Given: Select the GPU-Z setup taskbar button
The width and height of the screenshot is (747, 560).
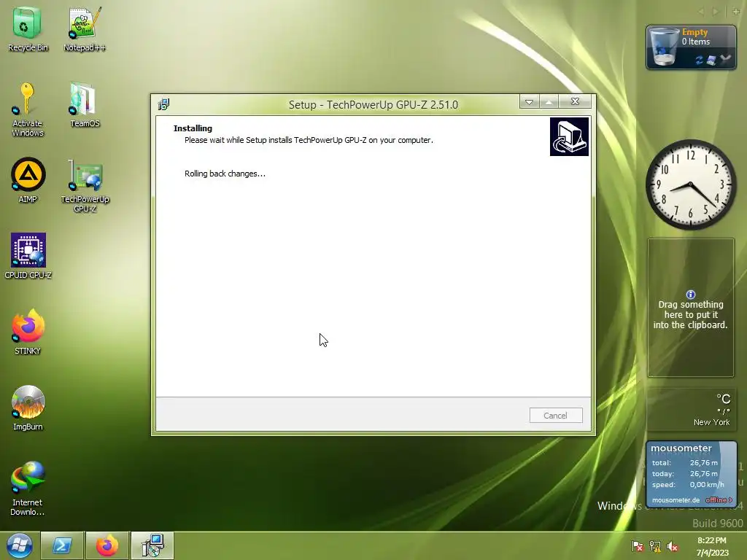Looking at the screenshot, I should tap(152, 545).
